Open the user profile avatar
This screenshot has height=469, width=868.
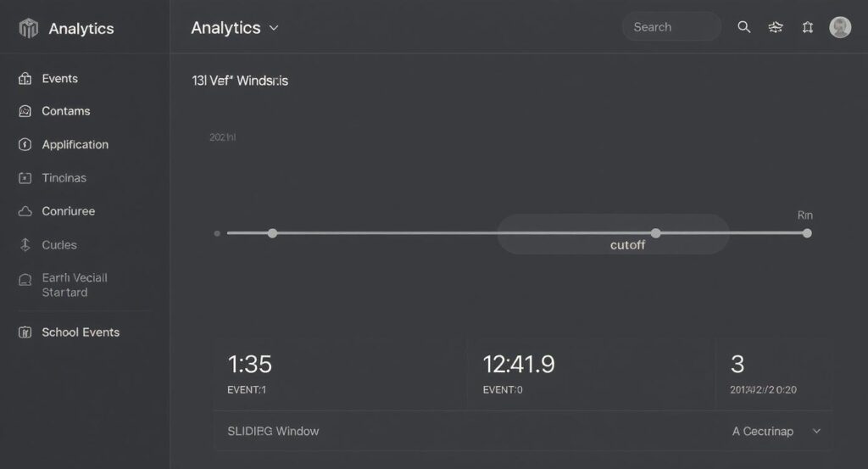pyautogui.click(x=840, y=27)
